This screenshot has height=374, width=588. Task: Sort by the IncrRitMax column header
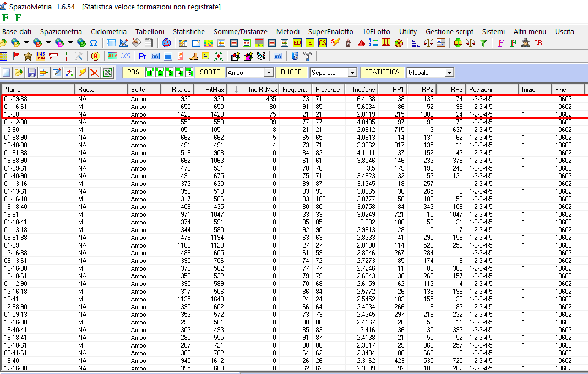pyautogui.click(x=253, y=90)
